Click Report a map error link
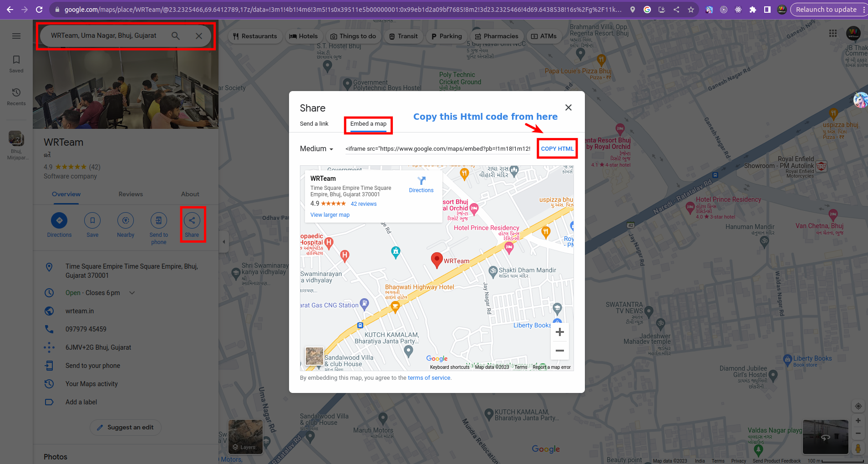The image size is (868, 464). tap(552, 367)
